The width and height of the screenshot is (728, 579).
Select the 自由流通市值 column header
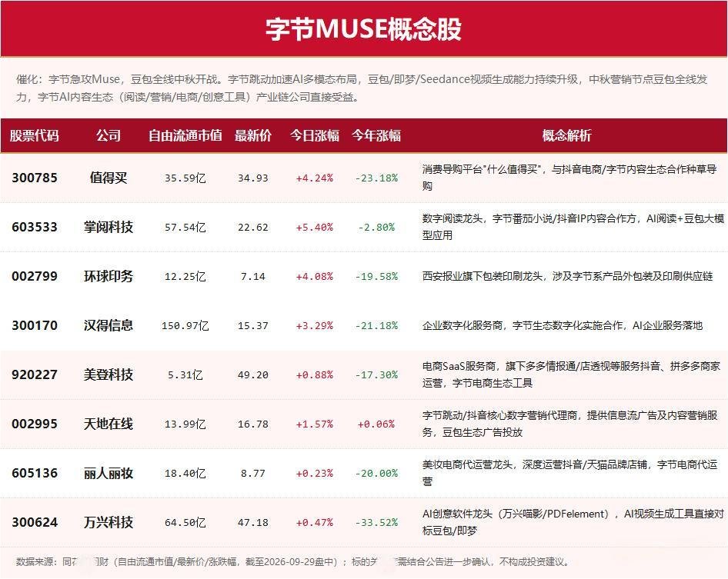[x=185, y=135]
